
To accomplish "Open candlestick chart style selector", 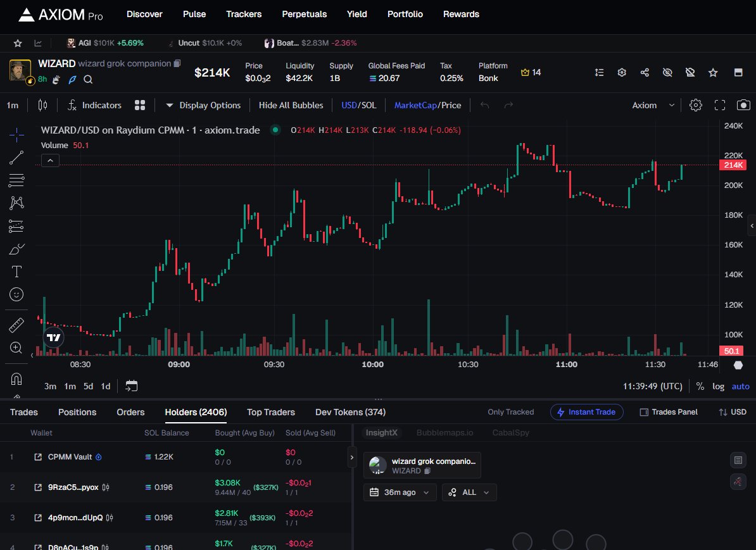I will [42, 105].
